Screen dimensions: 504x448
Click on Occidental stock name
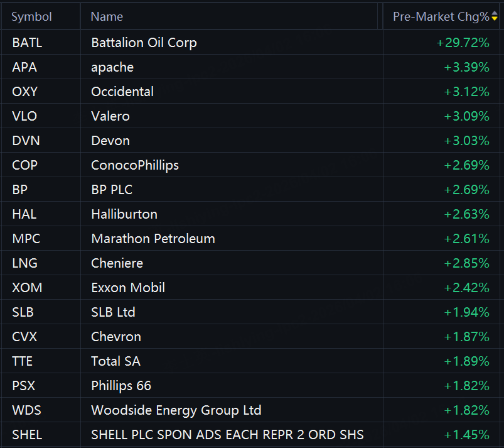point(122,92)
